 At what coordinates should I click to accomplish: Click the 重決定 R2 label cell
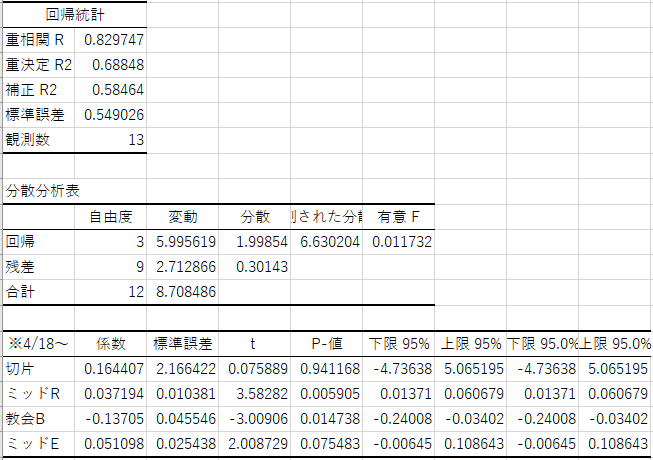pyautogui.click(x=38, y=65)
